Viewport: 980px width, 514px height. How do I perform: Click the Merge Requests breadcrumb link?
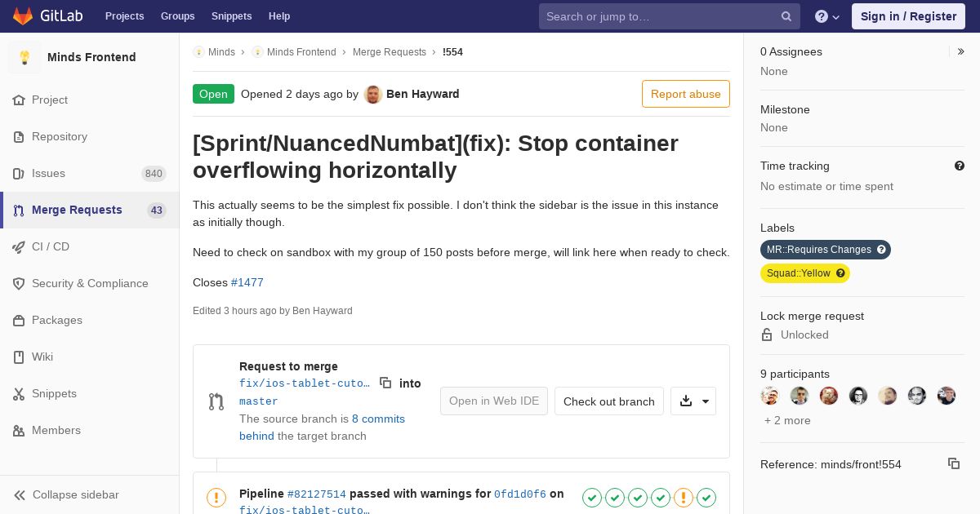pyautogui.click(x=390, y=52)
